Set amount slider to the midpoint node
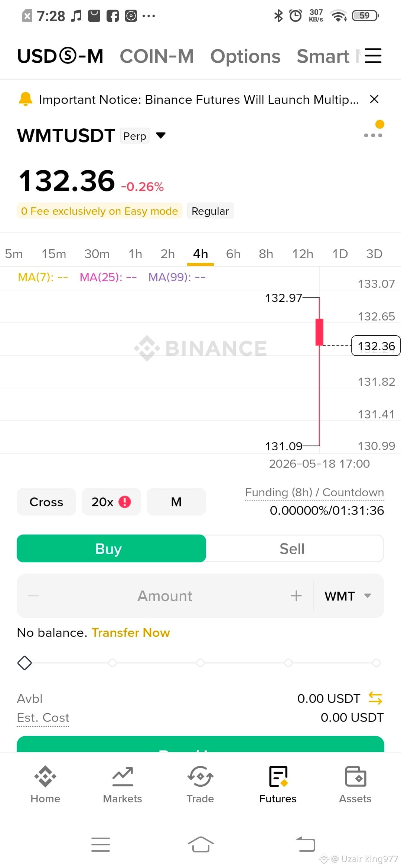This screenshot has width=401, height=868. pos(200,662)
